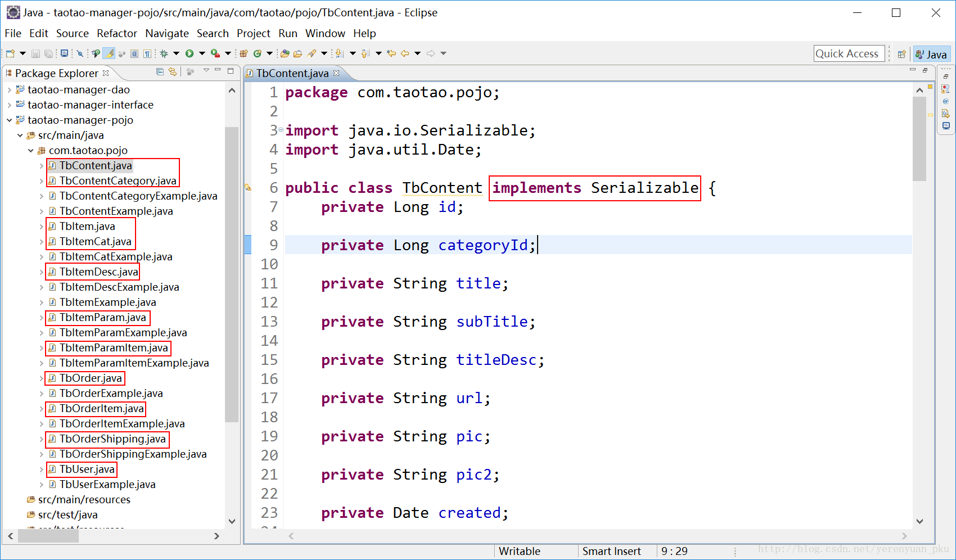Click the Open Perspective icon

click(x=901, y=54)
